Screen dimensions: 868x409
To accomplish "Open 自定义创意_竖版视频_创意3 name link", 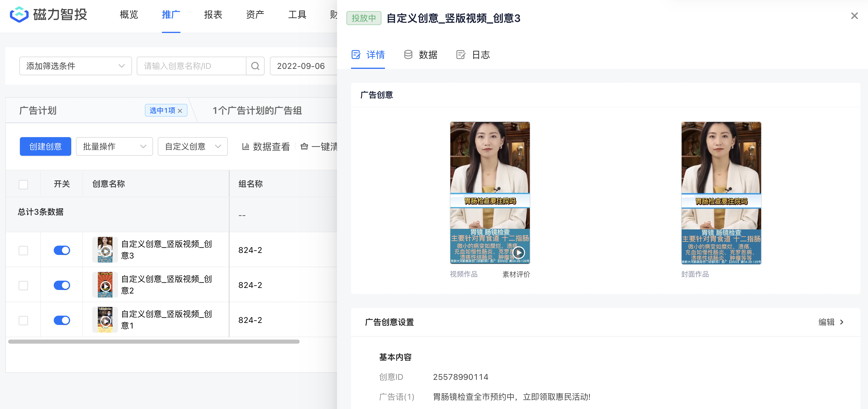I will tap(166, 250).
